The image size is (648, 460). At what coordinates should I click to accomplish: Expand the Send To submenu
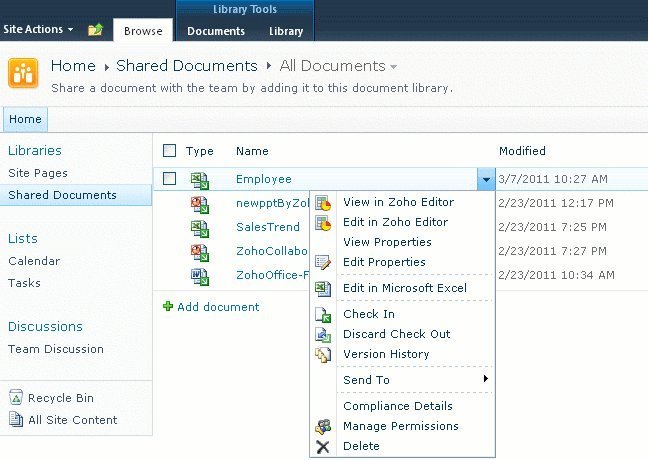click(413, 380)
